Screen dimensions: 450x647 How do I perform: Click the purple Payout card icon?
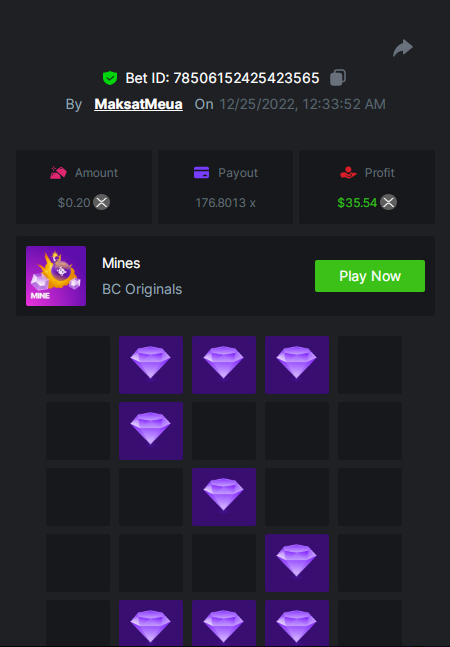(201, 172)
